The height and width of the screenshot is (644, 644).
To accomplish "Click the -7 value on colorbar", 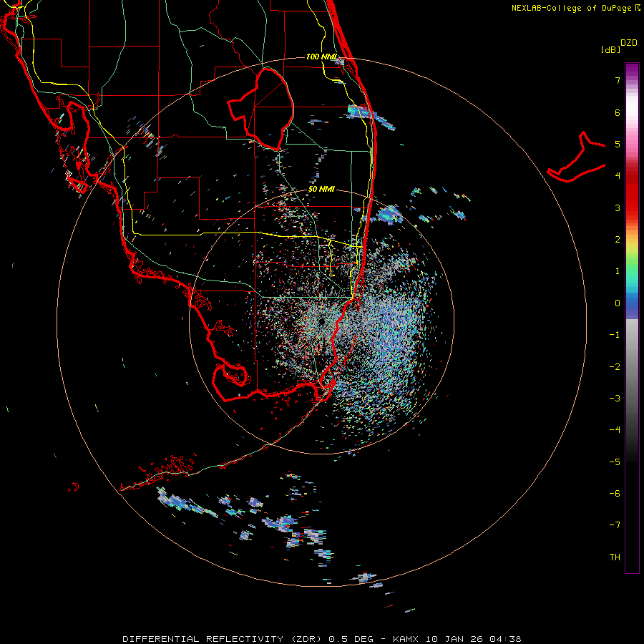I will click(615, 525).
